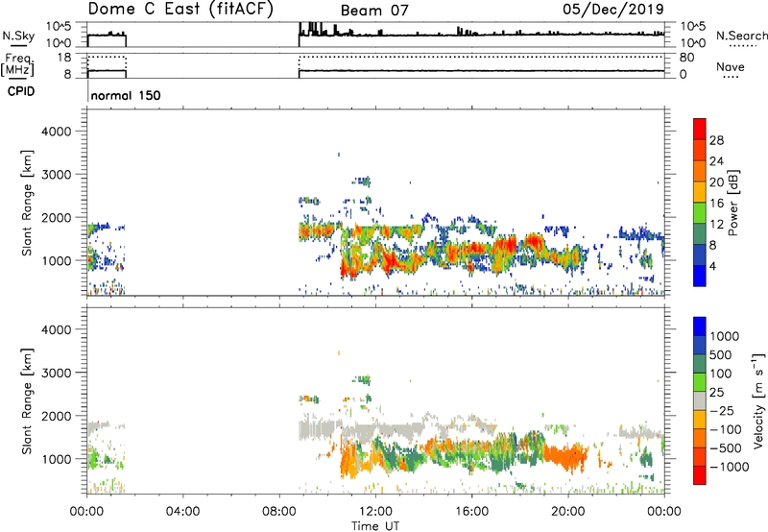Screen dimensions: 768x532
Task: Click the blue bottom of power colorbar
Action: coord(700,276)
